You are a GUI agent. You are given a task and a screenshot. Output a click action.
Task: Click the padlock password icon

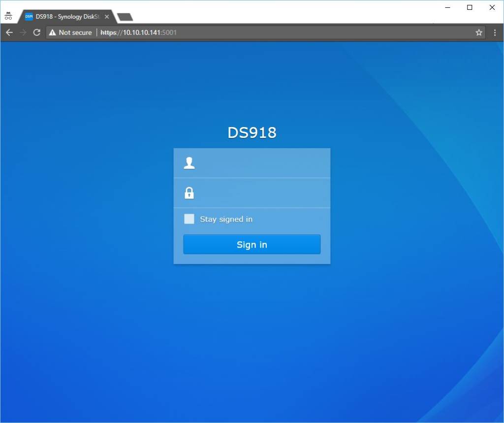[189, 193]
